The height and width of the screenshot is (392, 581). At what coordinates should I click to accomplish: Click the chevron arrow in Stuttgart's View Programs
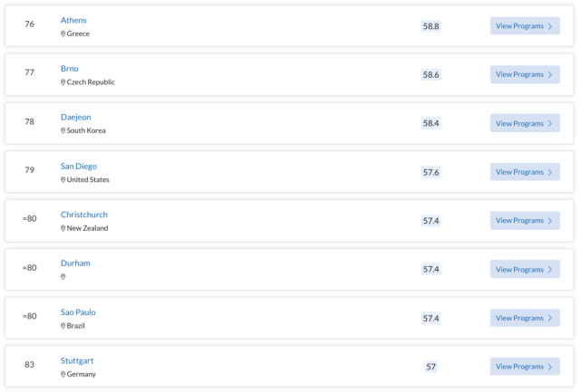pyautogui.click(x=550, y=367)
